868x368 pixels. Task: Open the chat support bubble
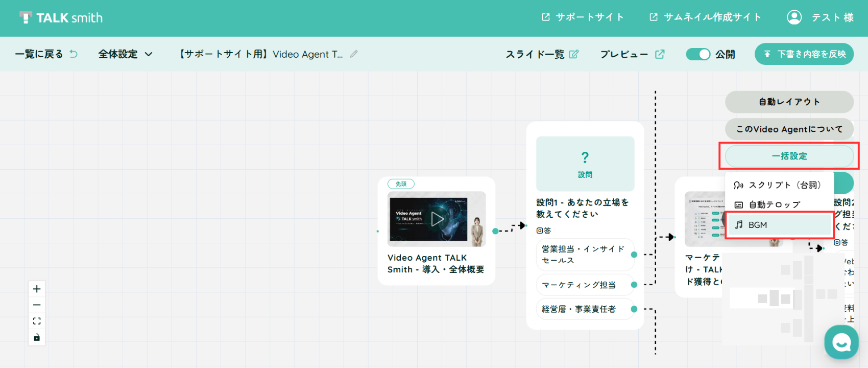pyautogui.click(x=841, y=342)
